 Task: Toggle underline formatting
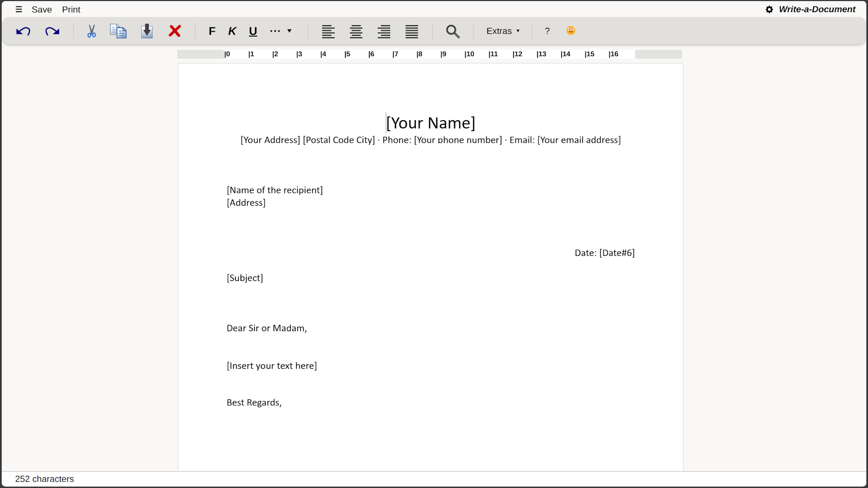pyautogui.click(x=253, y=31)
